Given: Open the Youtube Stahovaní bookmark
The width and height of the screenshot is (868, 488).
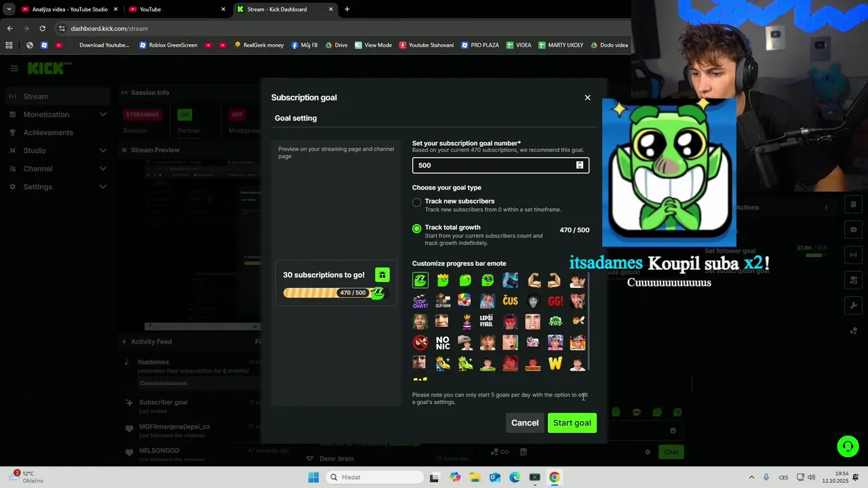Looking at the screenshot, I should [x=427, y=45].
